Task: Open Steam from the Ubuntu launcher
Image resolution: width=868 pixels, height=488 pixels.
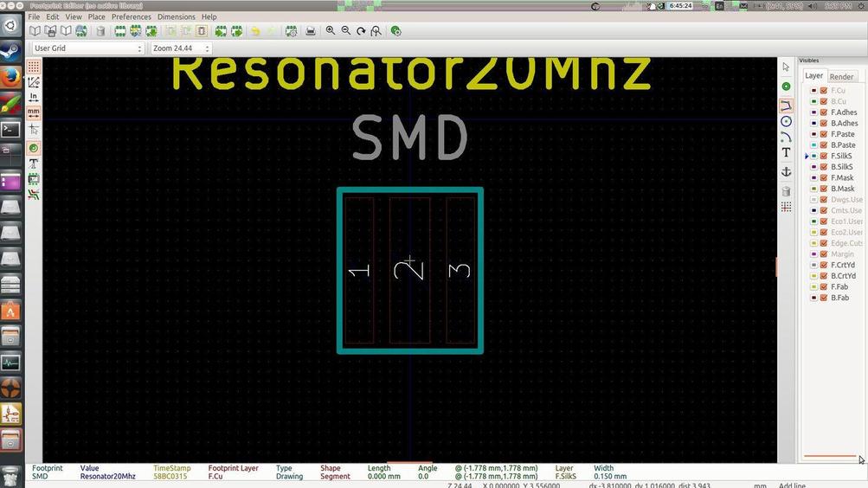Action: click(x=10, y=51)
